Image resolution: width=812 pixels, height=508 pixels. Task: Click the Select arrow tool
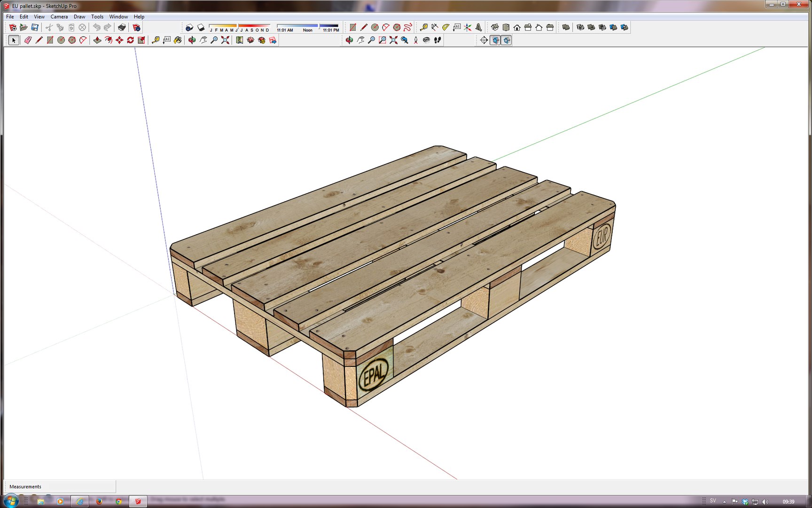point(14,40)
